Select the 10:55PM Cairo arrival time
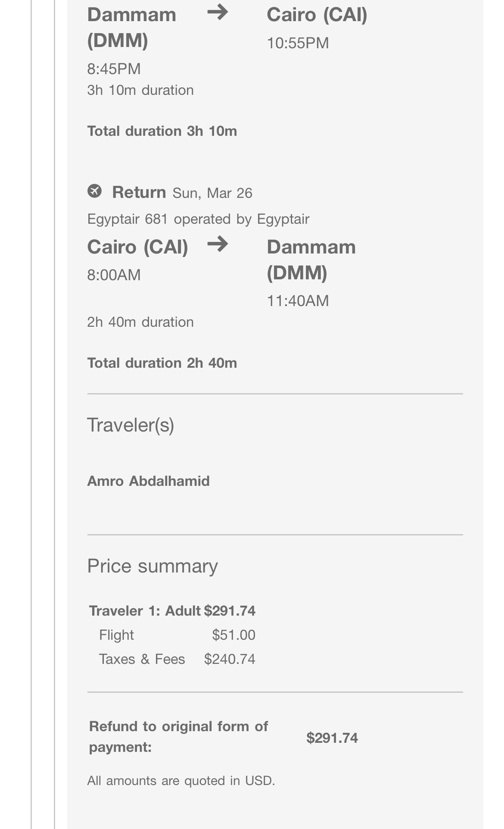Image resolution: width=504 pixels, height=829 pixels. click(298, 43)
